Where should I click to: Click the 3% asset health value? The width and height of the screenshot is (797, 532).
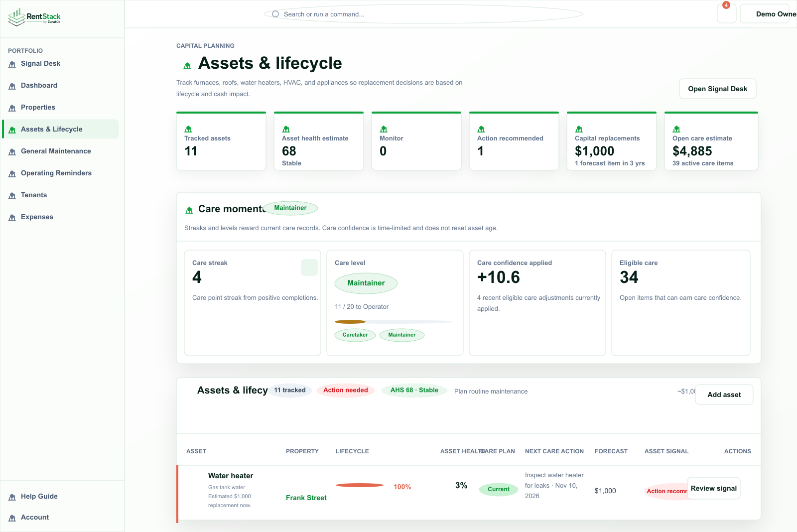tap(461, 485)
